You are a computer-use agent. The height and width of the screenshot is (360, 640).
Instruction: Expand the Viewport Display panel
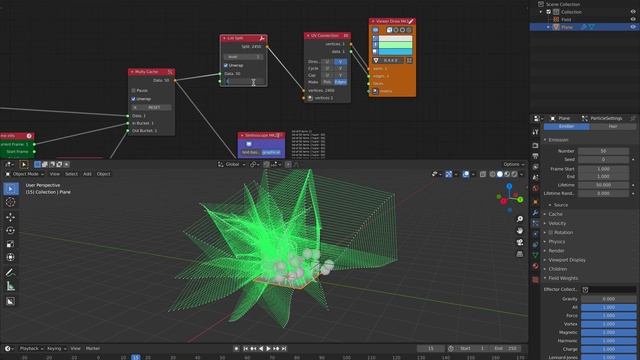(x=567, y=260)
